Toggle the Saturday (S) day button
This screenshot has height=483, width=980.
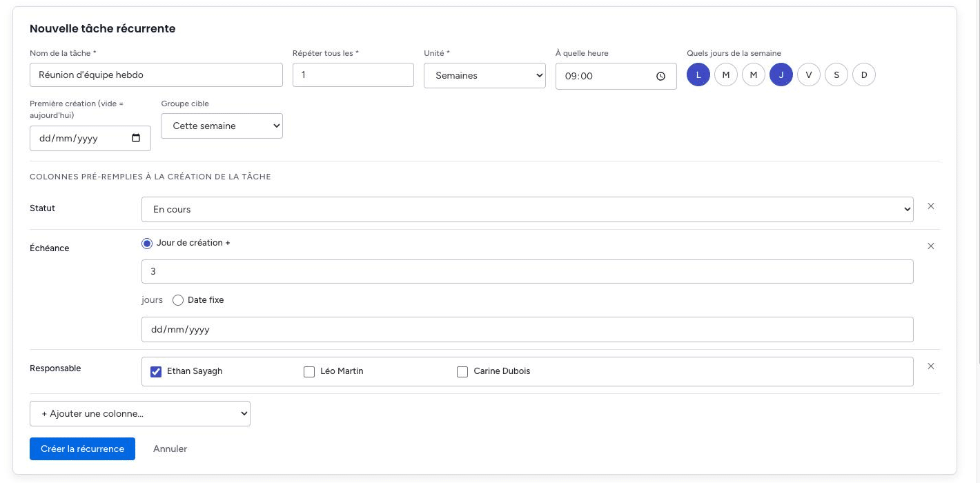tap(836, 75)
